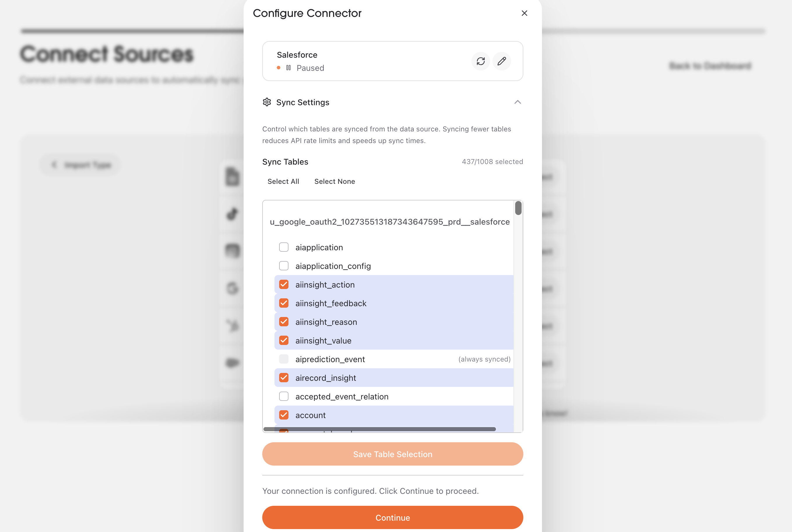Toggle the accepted_event_relation checkbox
The width and height of the screenshot is (792, 532).
click(x=283, y=396)
